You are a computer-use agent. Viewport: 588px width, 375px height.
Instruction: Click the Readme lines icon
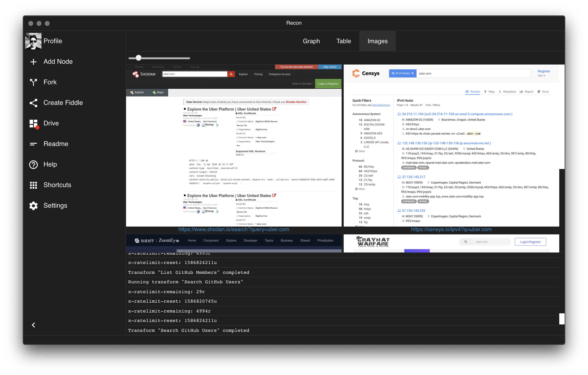(x=33, y=144)
